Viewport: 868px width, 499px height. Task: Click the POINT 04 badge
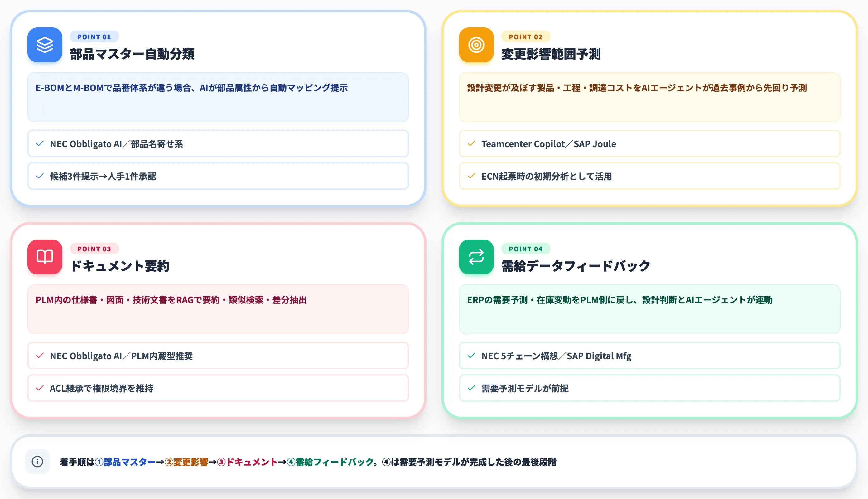tap(525, 249)
